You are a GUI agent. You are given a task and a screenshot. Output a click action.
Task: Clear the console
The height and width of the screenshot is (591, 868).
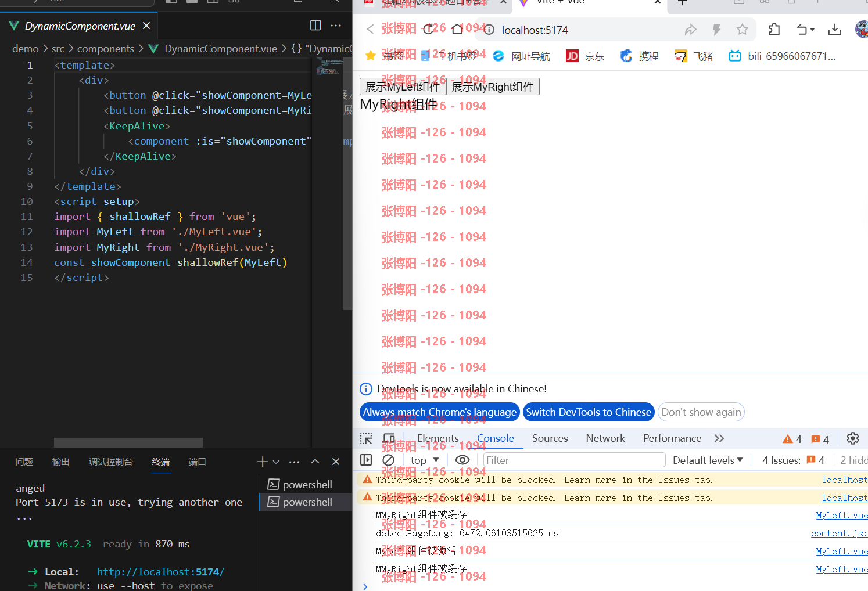pyautogui.click(x=389, y=460)
